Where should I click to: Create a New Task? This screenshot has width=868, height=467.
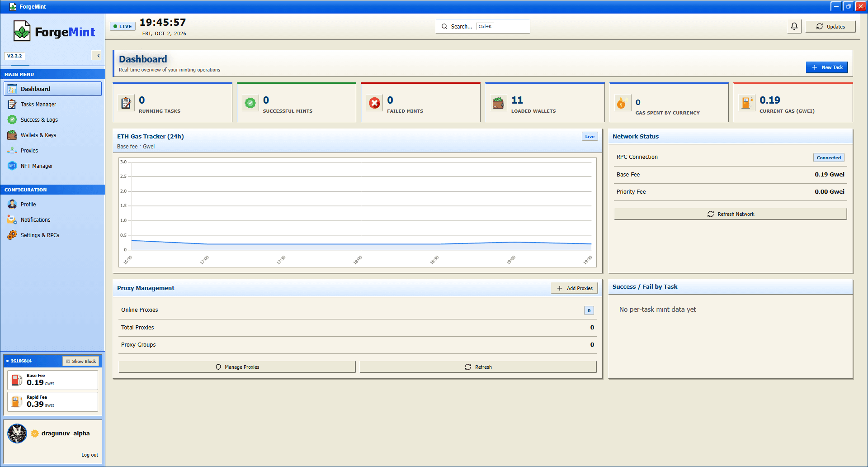(827, 67)
